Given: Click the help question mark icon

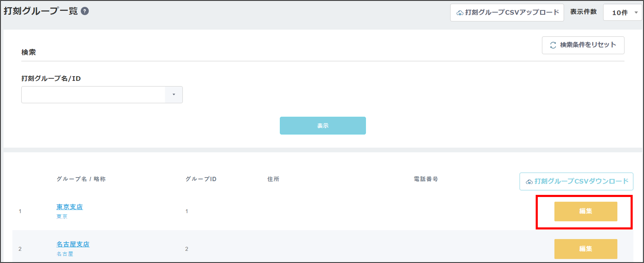Looking at the screenshot, I should tap(85, 11).
